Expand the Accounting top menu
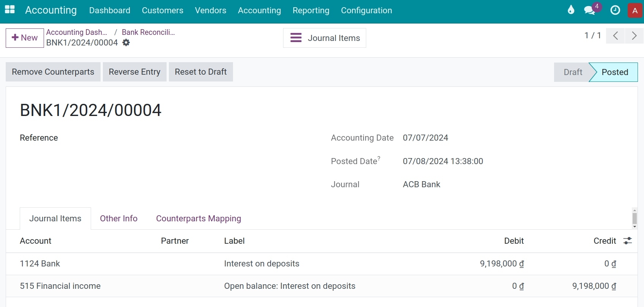Image resolution: width=644 pixels, height=307 pixels. point(259,11)
